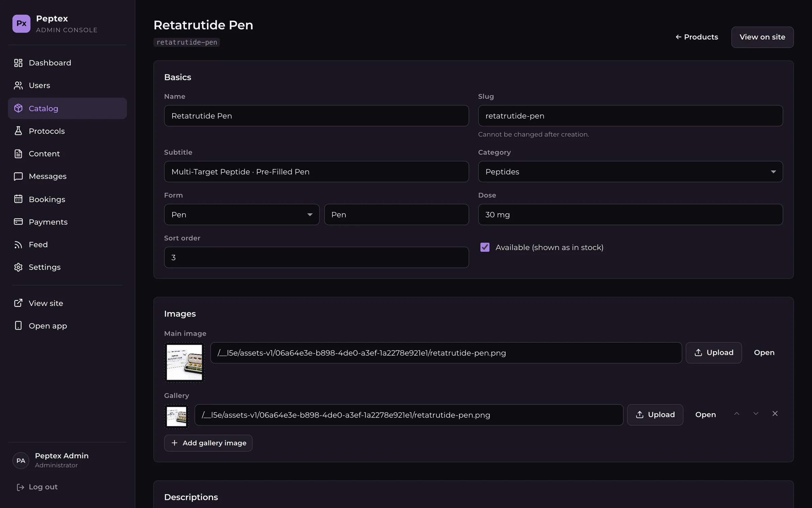Uncheck Available shown as in stock

(x=485, y=247)
